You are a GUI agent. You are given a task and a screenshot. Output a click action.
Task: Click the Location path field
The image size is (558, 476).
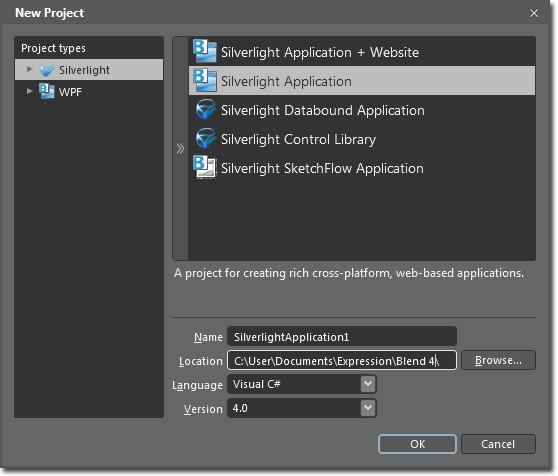coord(342,360)
